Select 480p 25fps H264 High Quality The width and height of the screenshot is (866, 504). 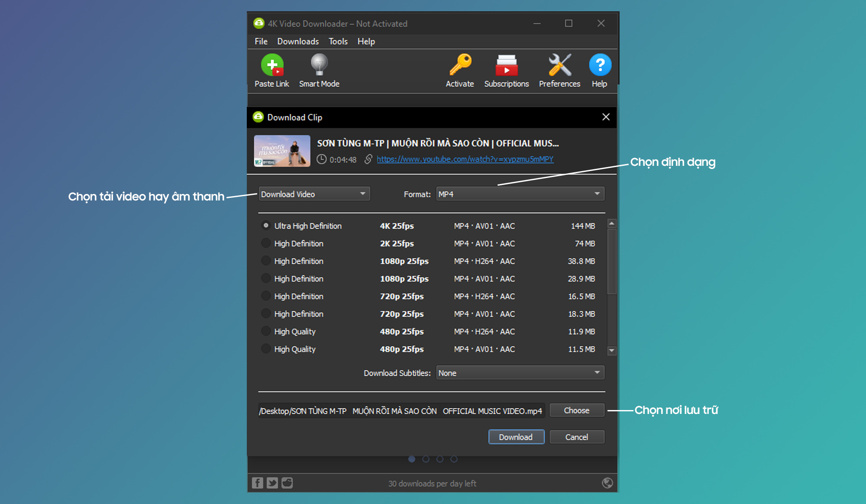[266, 331]
